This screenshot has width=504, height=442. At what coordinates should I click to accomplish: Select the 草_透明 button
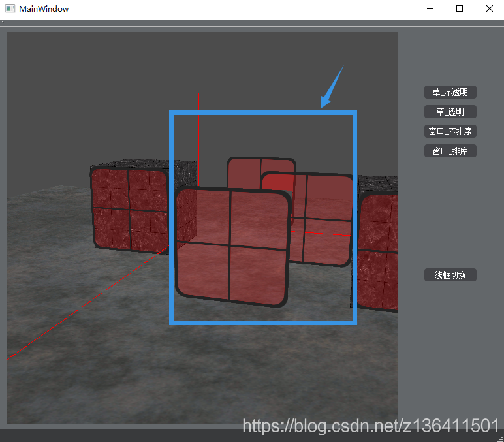pyautogui.click(x=450, y=112)
